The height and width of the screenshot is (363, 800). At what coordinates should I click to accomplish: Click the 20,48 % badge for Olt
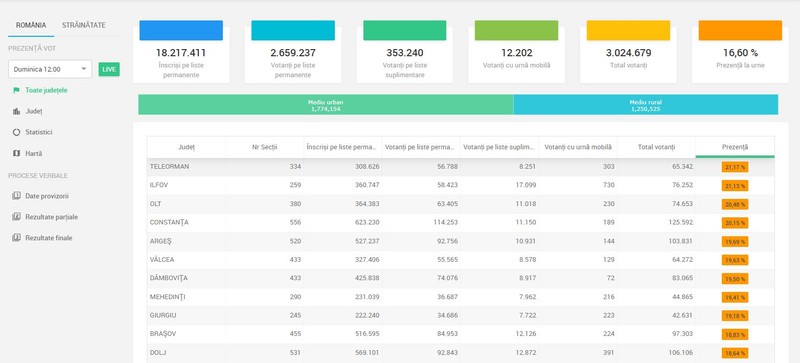coord(735,204)
